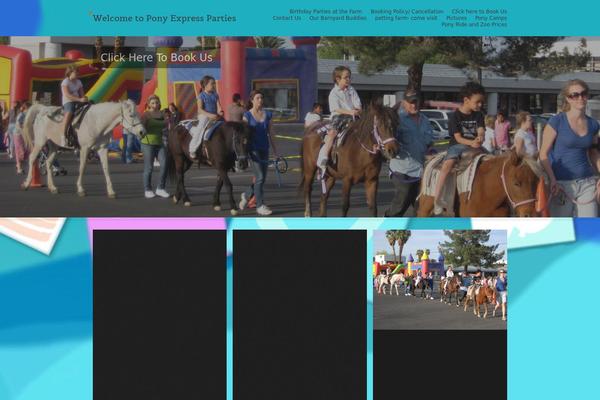The height and width of the screenshot is (400, 600).
Task: Open petting farm- come visit page
Action: click(x=406, y=18)
